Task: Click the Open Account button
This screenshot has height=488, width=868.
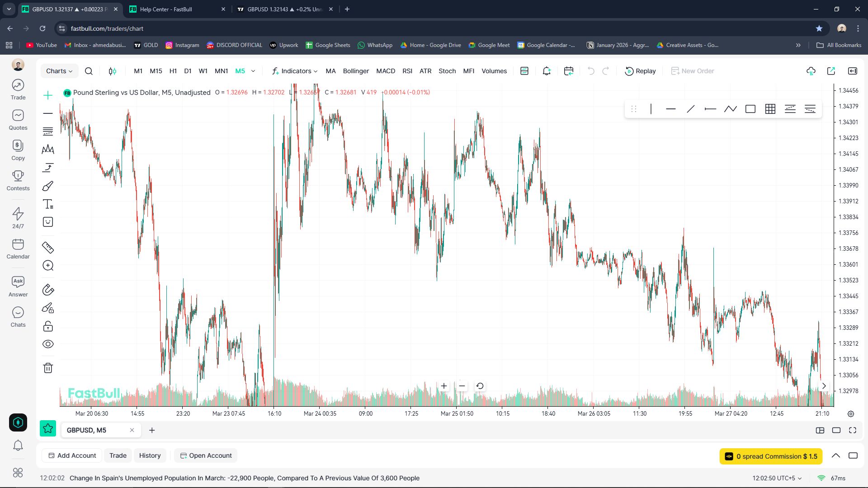Action: 206,455
